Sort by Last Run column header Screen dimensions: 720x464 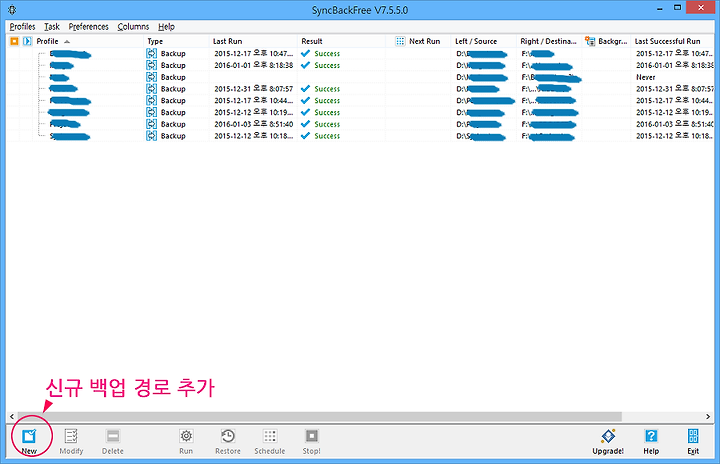pyautogui.click(x=253, y=41)
